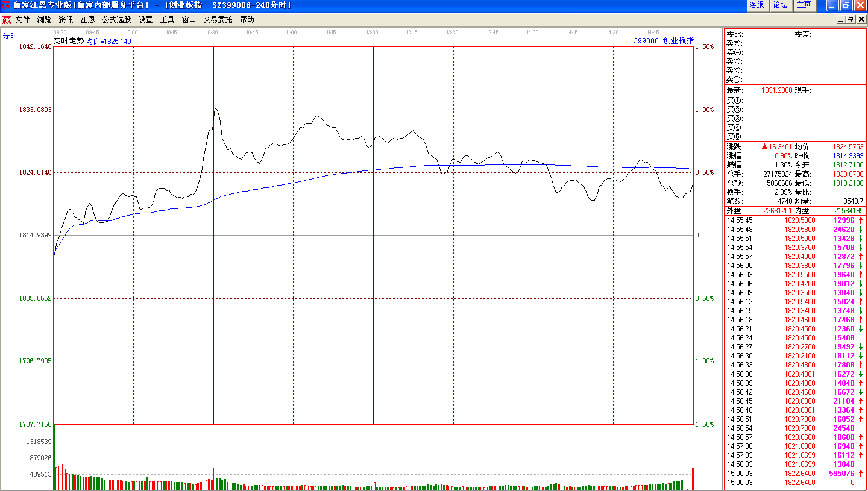Screen dimensions: 868x491
Task: Open the 帮助 menu
Action: [x=247, y=20]
